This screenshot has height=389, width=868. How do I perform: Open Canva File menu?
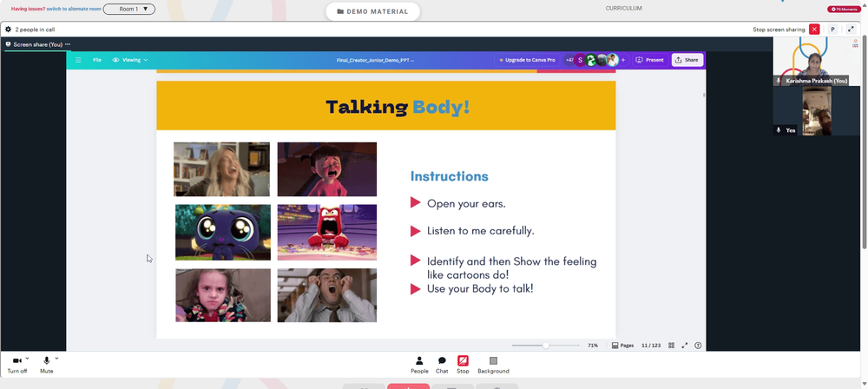[x=97, y=60]
